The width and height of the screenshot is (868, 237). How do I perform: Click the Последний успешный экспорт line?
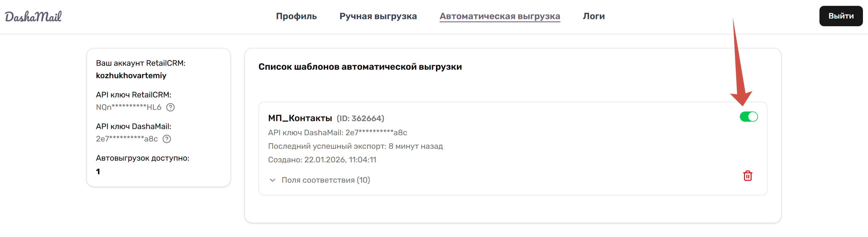coord(355,146)
